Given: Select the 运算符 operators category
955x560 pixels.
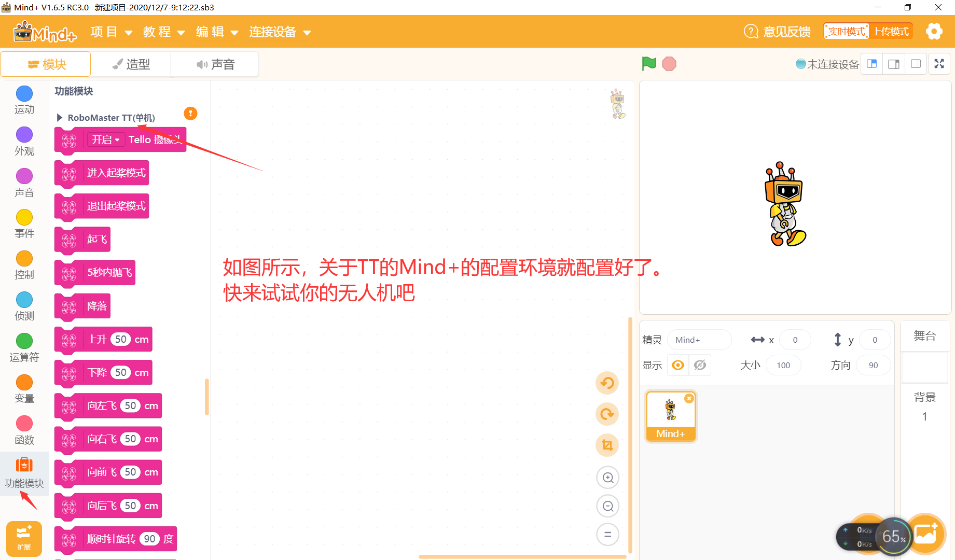Looking at the screenshot, I should [24, 347].
